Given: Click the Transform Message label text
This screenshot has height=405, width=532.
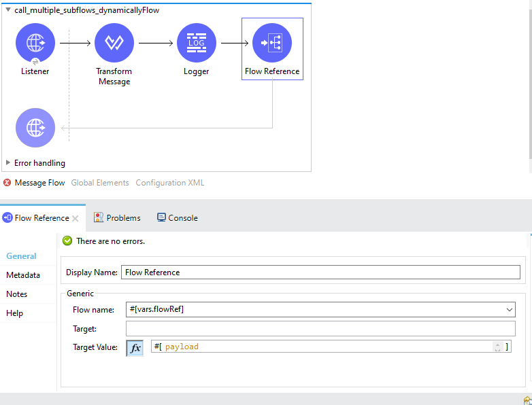Looking at the screenshot, I should pyautogui.click(x=114, y=76).
